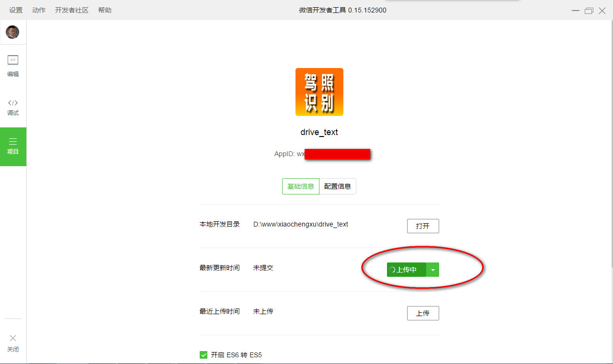Close the developer tools window
The width and height of the screenshot is (613, 364).
coord(602,11)
